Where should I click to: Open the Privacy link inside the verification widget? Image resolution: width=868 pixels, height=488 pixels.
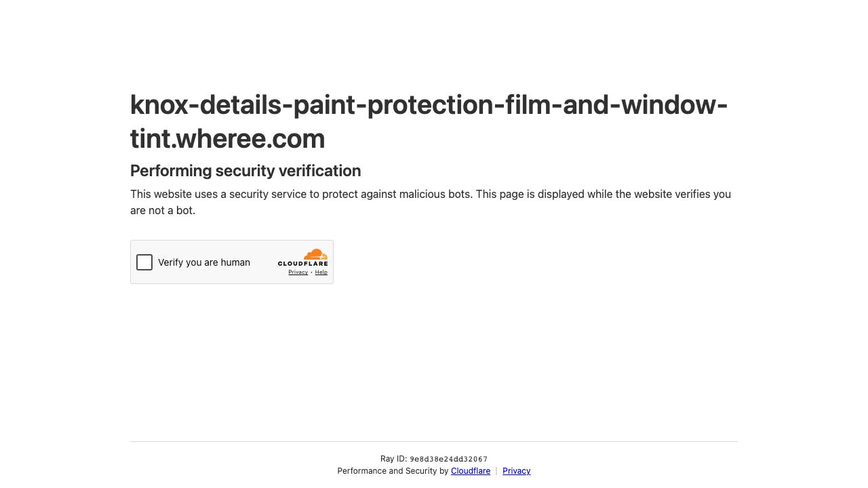pos(298,272)
